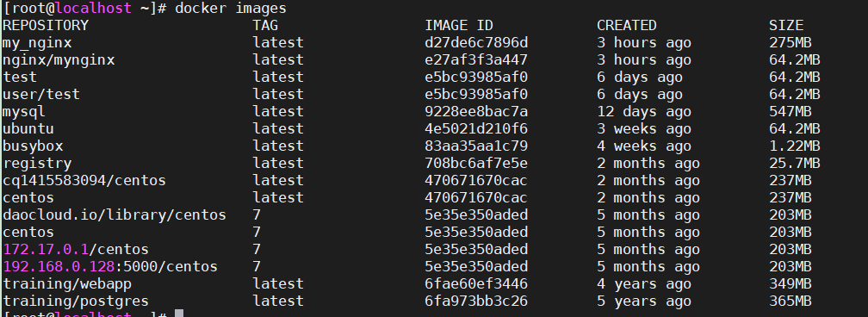The height and width of the screenshot is (317, 868).
Task: Select image ID 6fa973bb3c26
Action: tap(476, 301)
